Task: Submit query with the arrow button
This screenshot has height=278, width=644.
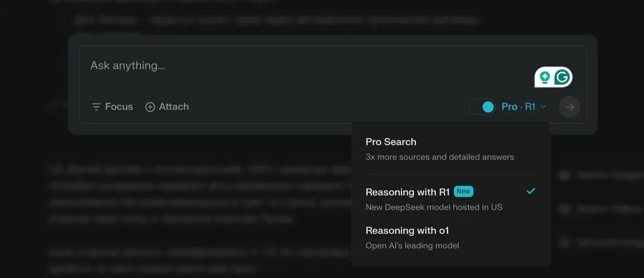Action: click(x=570, y=107)
